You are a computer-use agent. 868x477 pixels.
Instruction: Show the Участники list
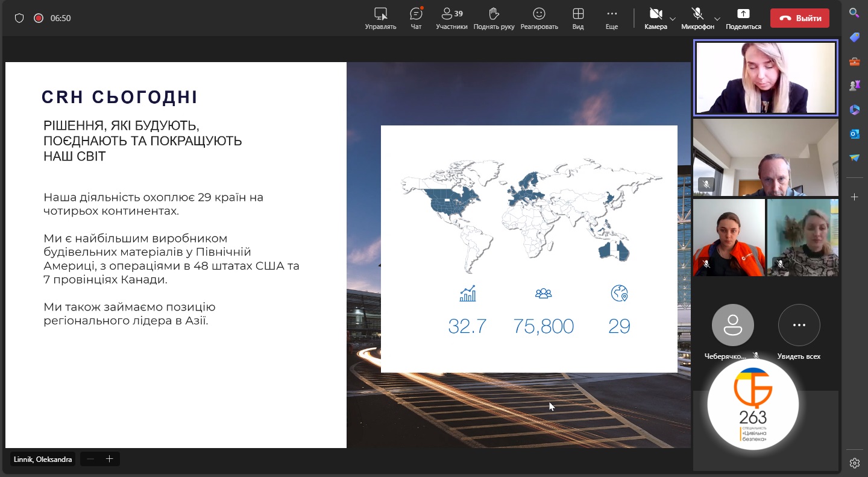click(x=452, y=19)
